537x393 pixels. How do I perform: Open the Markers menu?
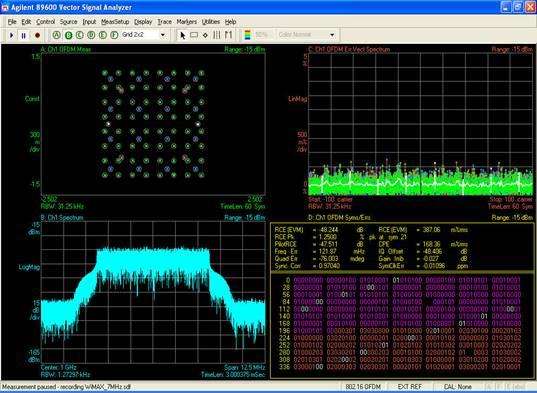point(187,22)
